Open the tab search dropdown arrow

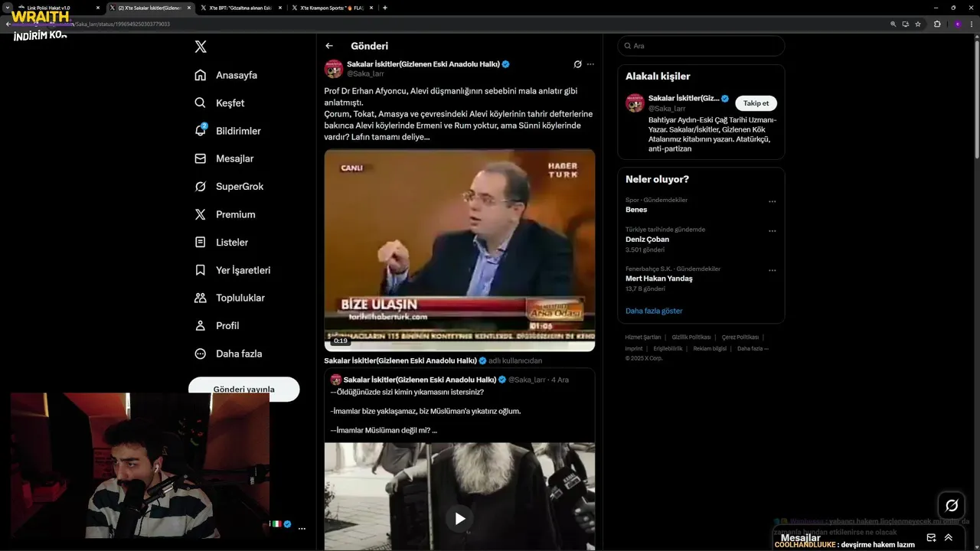pyautogui.click(x=6, y=8)
